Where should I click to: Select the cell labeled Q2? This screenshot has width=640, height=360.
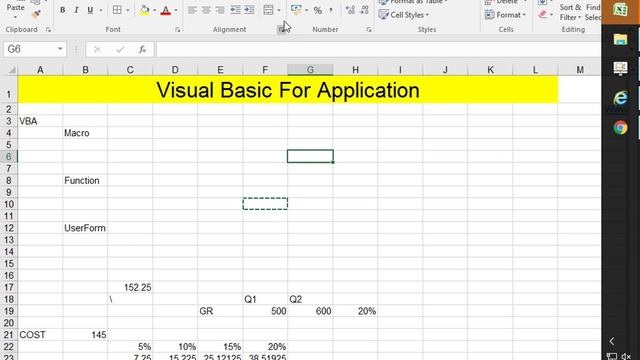(x=310, y=299)
